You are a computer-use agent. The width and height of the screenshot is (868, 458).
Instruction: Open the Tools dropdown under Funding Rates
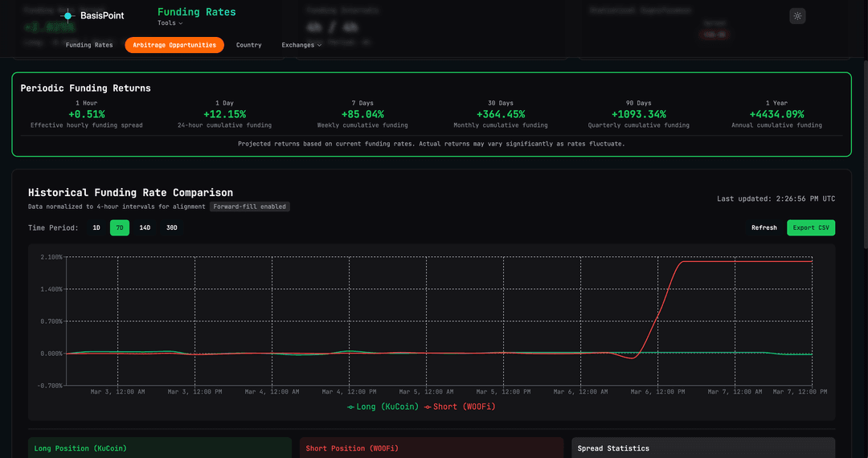click(170, 23)
